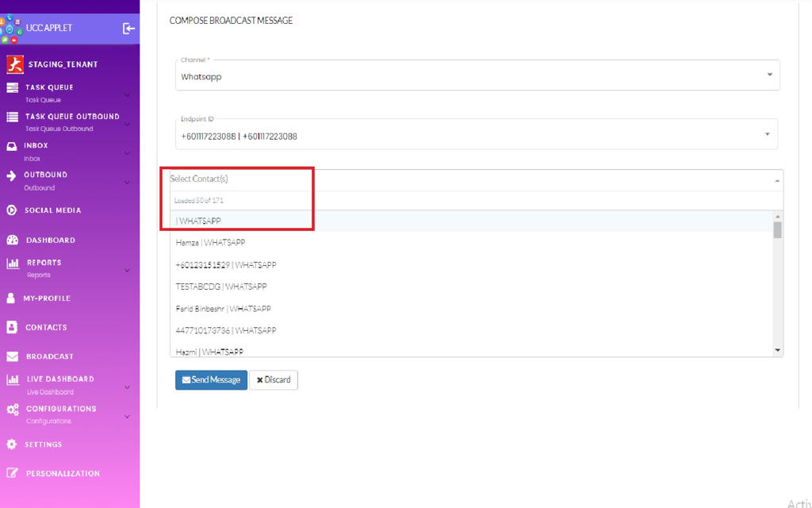This screenshot has width=812, height=508.
Task: Click the contact list scrollbar down arrow
Action: [777, 350]
